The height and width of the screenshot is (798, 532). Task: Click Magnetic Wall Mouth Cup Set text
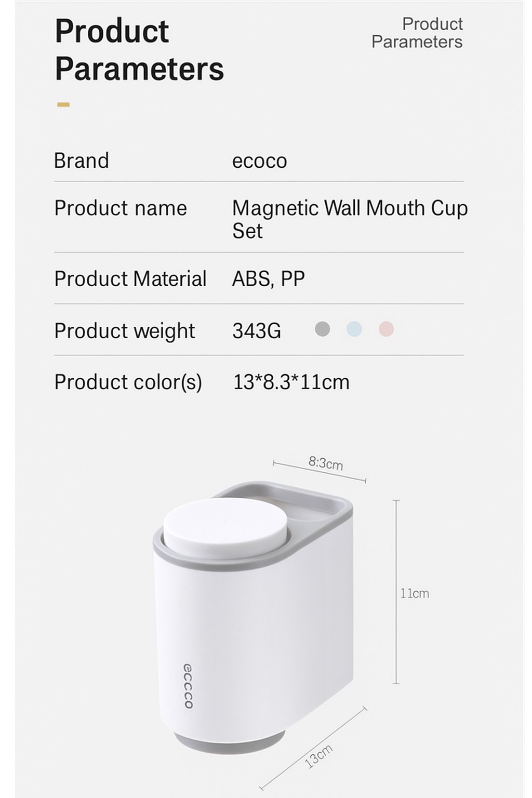[349, 219]
